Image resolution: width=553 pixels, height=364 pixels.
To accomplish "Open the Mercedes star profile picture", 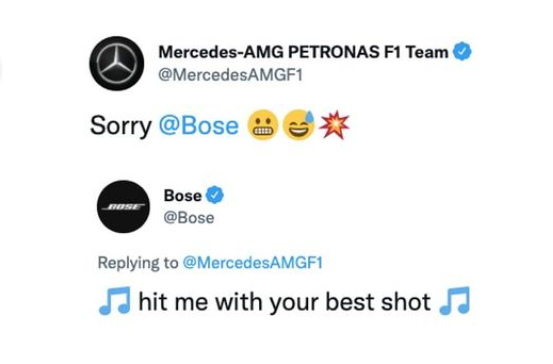I will (116, 63).
